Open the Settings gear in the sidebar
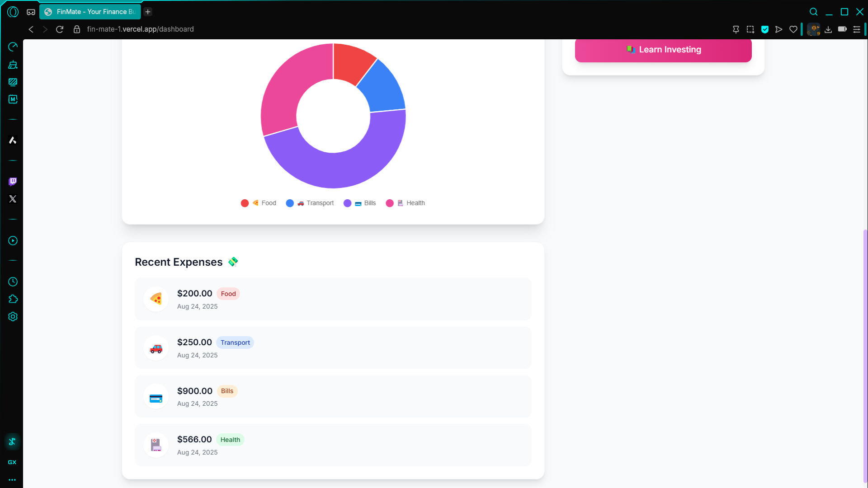The height and width of the screenshot is (488, 868). (x=13, y=317)
